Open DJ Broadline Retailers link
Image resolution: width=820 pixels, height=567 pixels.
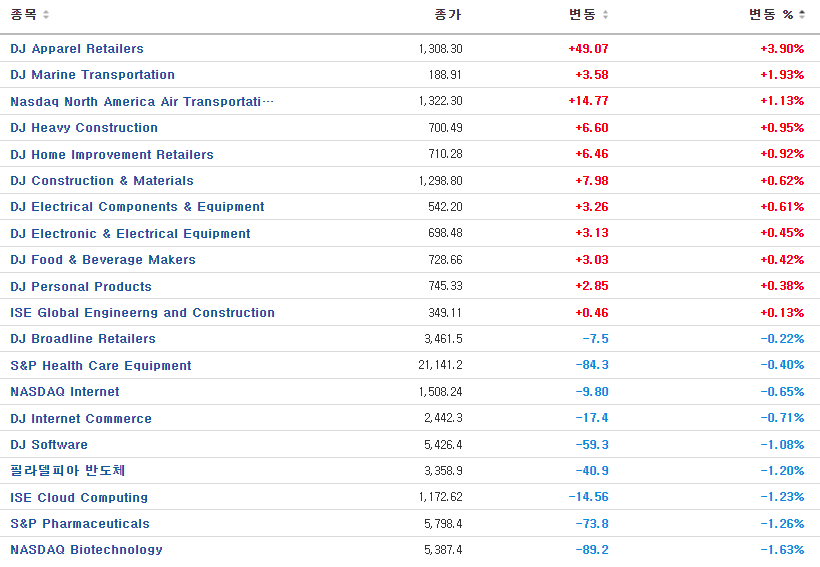pos(83,339)
